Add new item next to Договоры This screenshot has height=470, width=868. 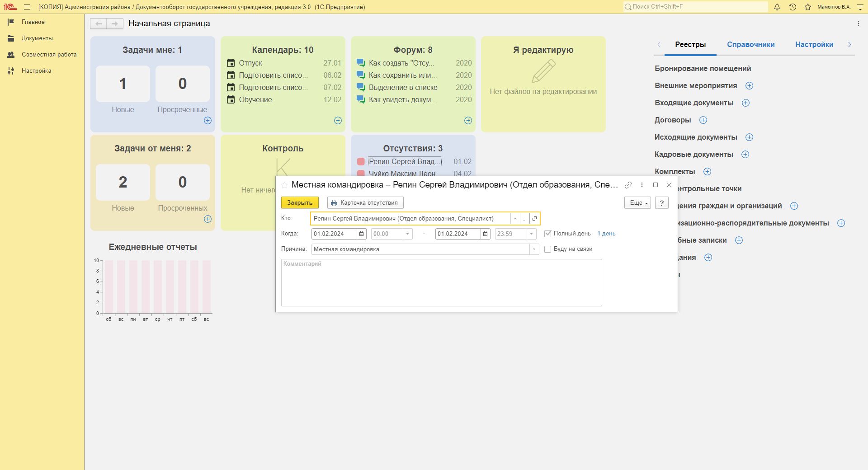tap(703, 120)
